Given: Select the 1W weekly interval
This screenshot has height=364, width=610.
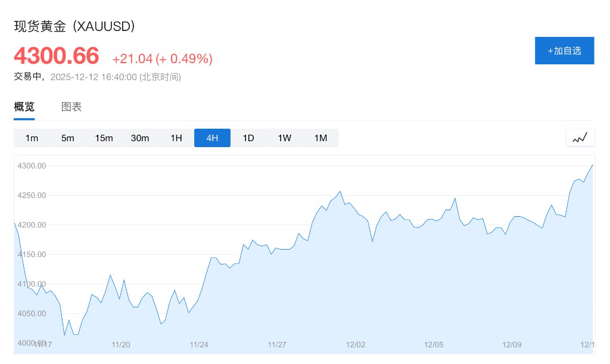Looking at the screenshot, I should [x=284, y=138].
